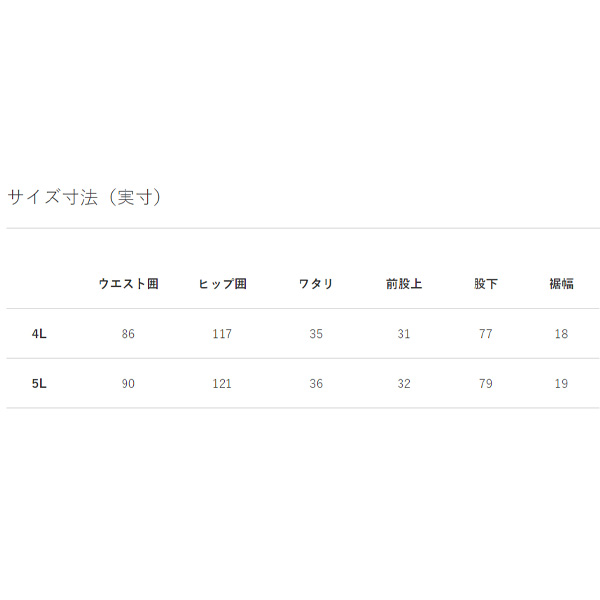The width and height of the screenshot is (600, 600).
Task: Select the ヒップ囲 column header
Action: (222, 284)
